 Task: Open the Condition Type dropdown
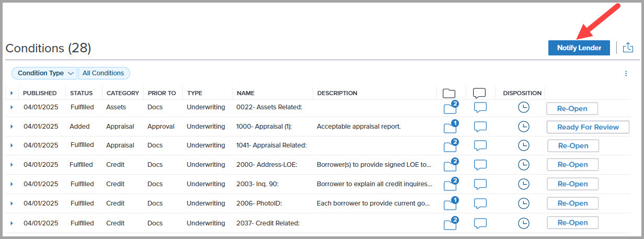coord(44,73)
